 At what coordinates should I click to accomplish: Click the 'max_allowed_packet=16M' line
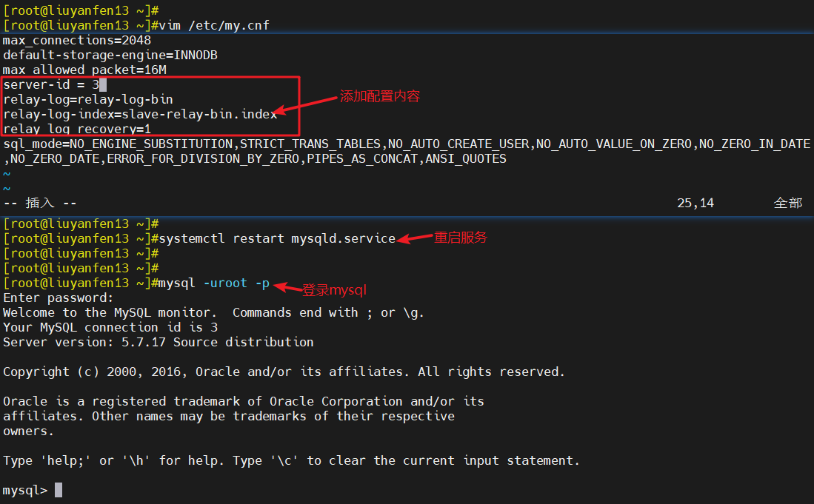84,70
